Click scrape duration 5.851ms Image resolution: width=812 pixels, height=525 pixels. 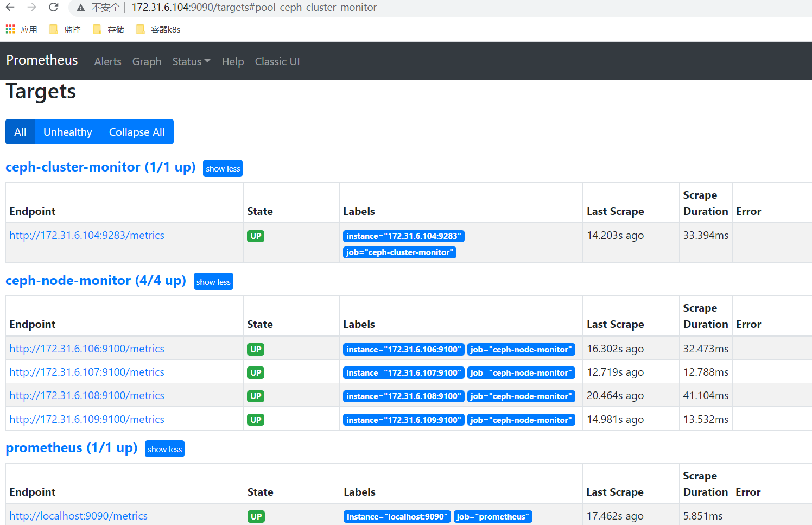pos(703,516)
